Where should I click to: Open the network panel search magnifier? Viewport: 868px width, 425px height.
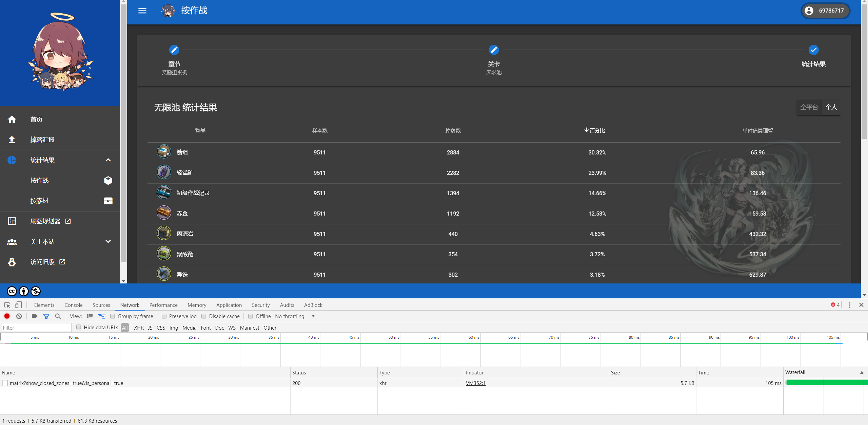pos(58,316)
